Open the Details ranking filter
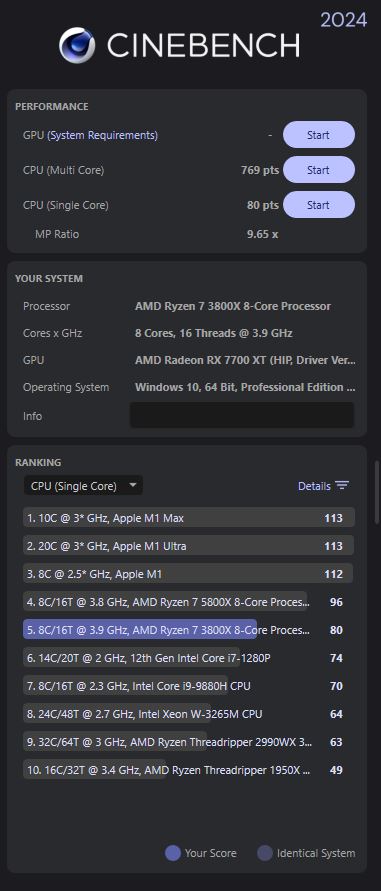Screen dimensions: 381x891 (323, 486)
